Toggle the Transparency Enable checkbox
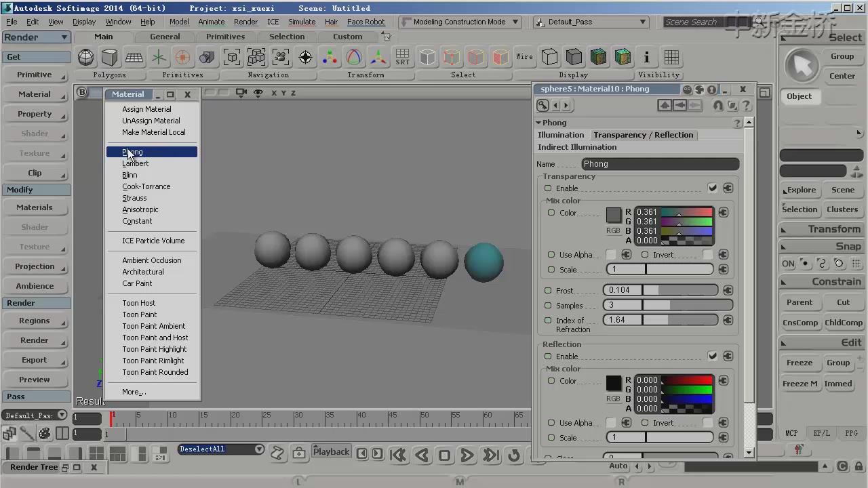The width and height of the screenshot is (868, 488). tap(712, 188)
